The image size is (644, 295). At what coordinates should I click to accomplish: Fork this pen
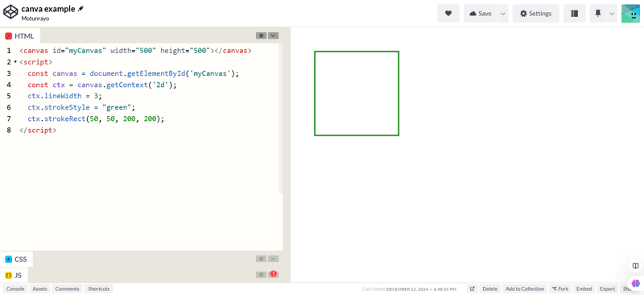point(560,289)
